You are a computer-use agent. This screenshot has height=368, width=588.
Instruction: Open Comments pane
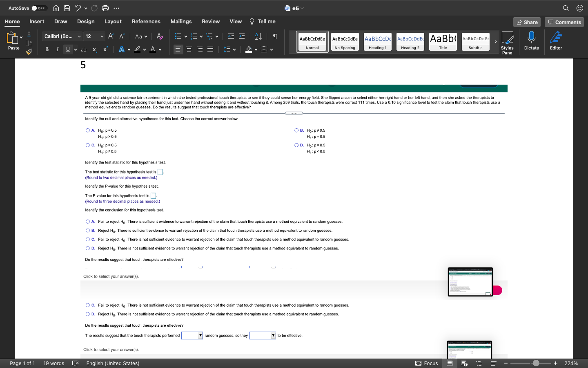564,22
